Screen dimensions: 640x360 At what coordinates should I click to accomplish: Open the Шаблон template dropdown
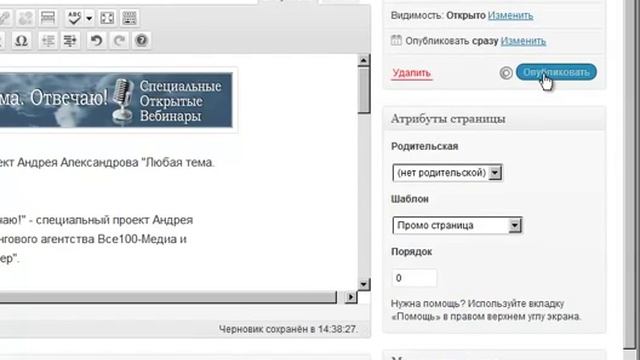click(x=457, y=225)
